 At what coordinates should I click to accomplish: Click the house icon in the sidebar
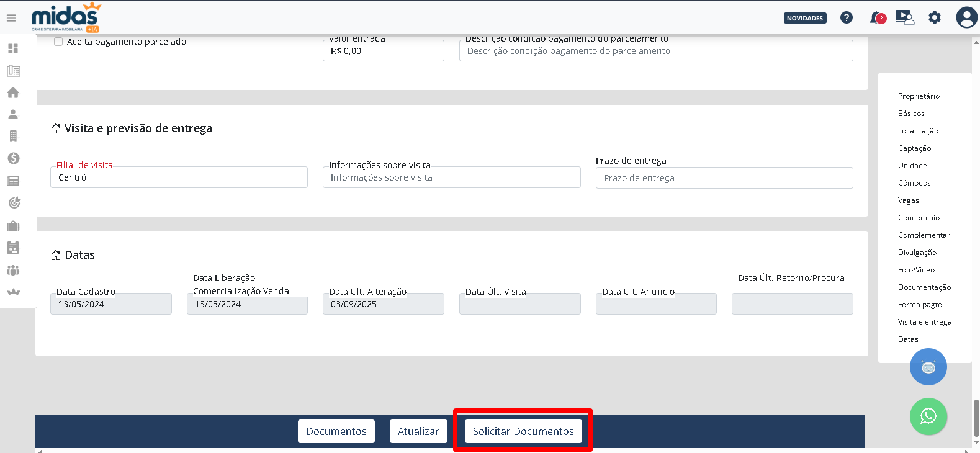point(13,92)
